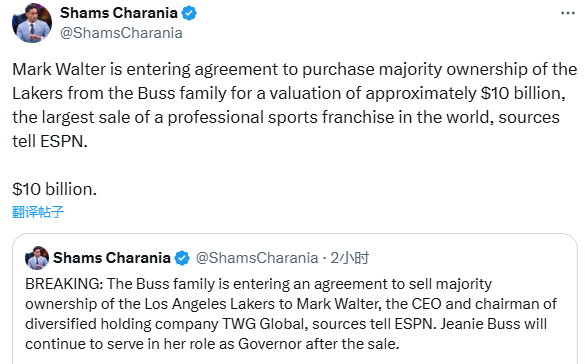This screenshot has height=364, width=585.
Task: Open the small avatar in the quoted post
Action: tap(37, 258)
